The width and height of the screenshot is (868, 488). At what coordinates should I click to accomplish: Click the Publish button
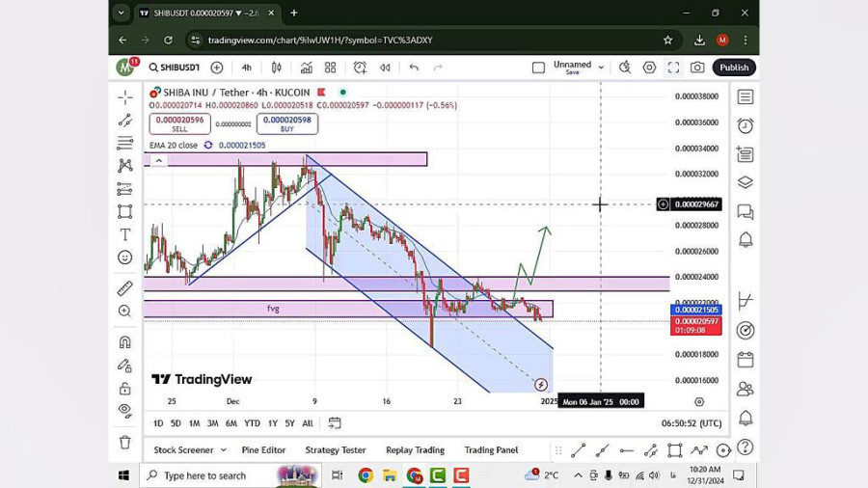[x=734, y=68]
